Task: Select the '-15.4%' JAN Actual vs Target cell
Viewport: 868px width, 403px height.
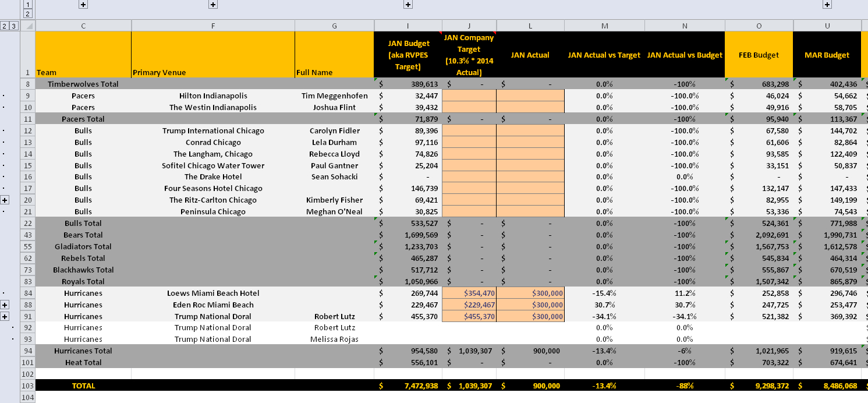Action: [605, 293]
